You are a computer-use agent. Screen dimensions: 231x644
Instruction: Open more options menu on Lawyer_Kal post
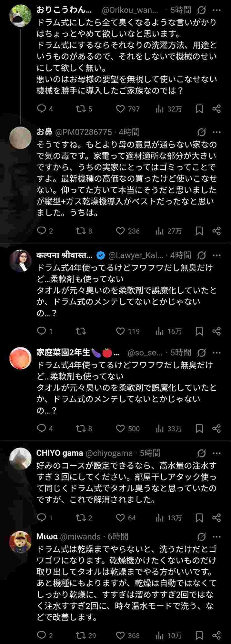(217, 256)
